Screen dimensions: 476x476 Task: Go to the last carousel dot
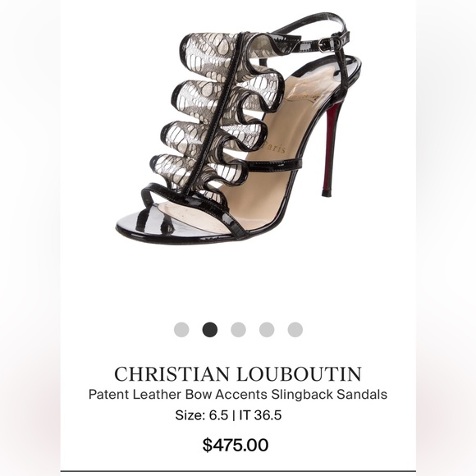[295, 329]
